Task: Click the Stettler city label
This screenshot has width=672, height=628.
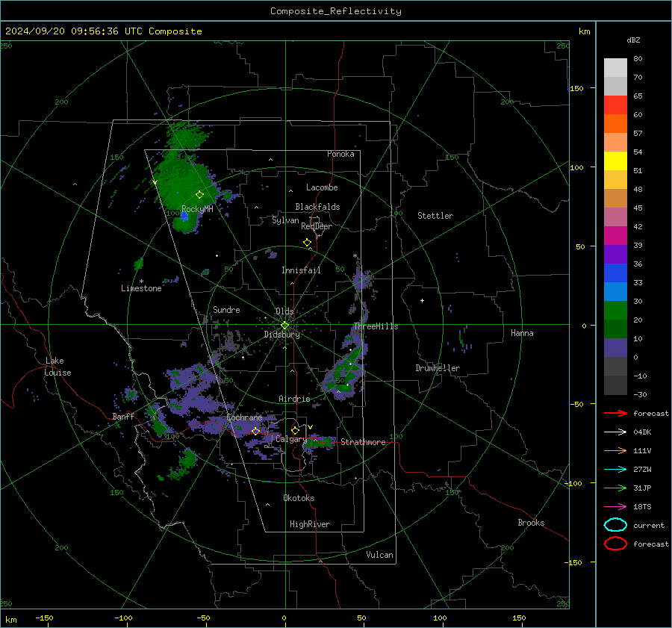Action: pos(435,216)
